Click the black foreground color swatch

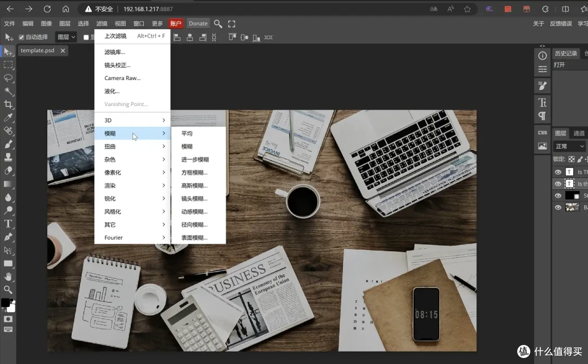point(5,303)
